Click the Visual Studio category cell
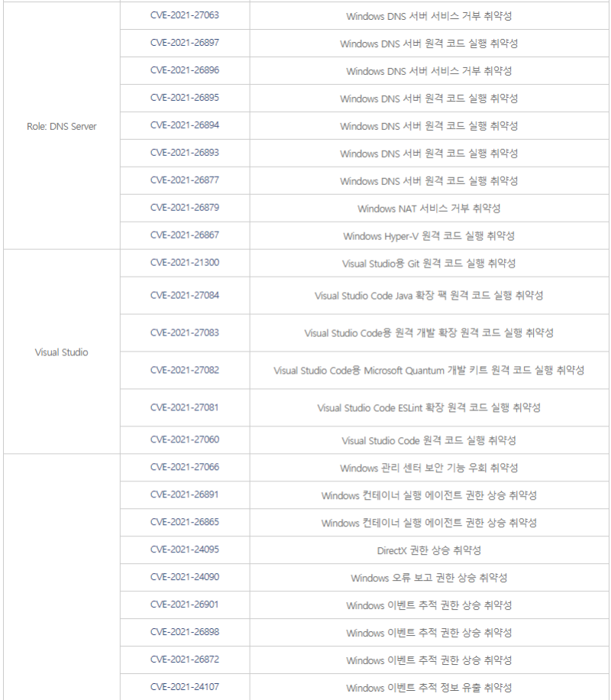The image size is (611, 700). 62,352
